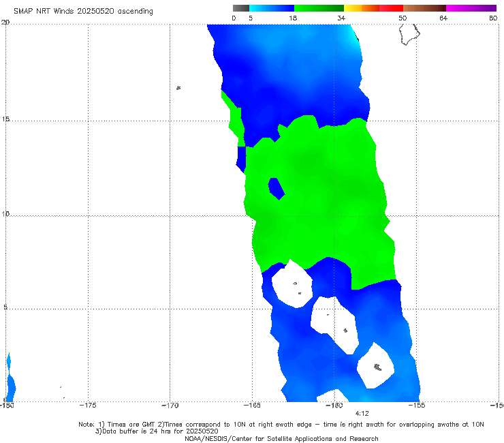This screenshot has height=443, width=504.
Task: Click the small blue patch inside the green region
Action: pyautogui.click(x=277, y=189)
